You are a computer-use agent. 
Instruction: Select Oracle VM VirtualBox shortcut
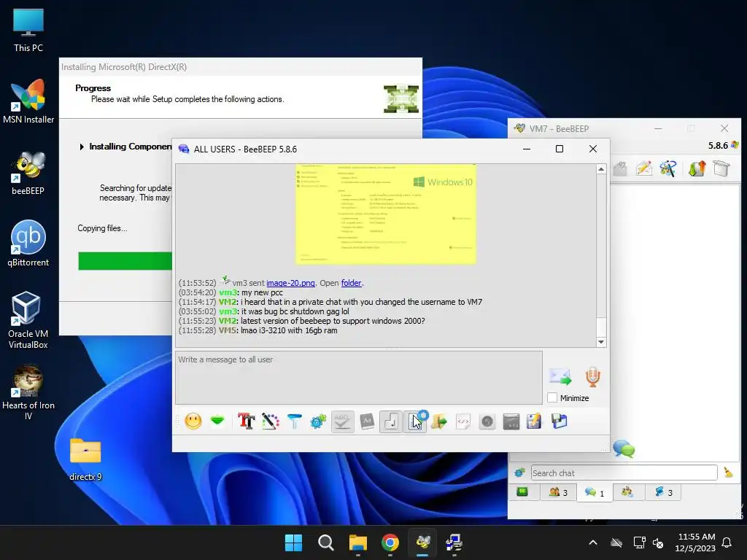click(28, 320)
